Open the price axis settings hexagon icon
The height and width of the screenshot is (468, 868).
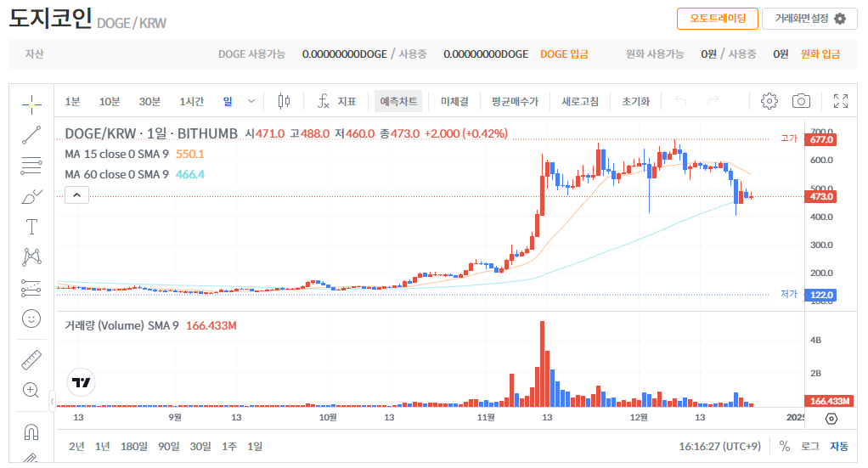[831, 419]
